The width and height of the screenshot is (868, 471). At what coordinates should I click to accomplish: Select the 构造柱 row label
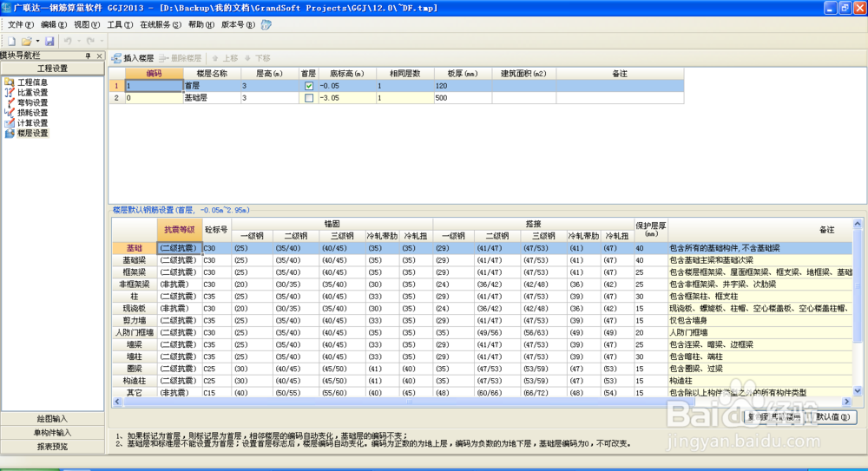tap(135, 381)
